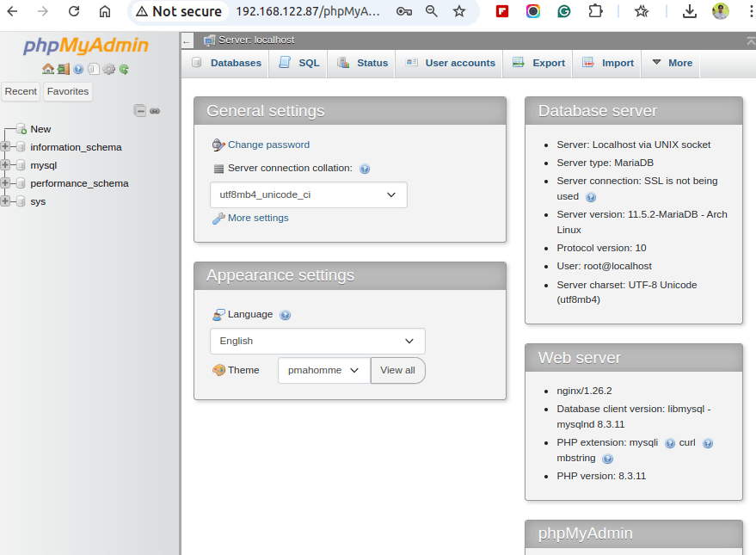This screenshot has height=555, width=756.
Task: Click the help icon next to mysqli extension
Action: pos(670,443)
